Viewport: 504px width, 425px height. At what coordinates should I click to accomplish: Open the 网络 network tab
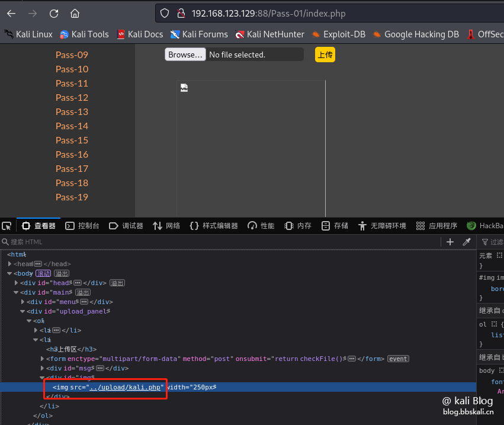coord(166,226)
